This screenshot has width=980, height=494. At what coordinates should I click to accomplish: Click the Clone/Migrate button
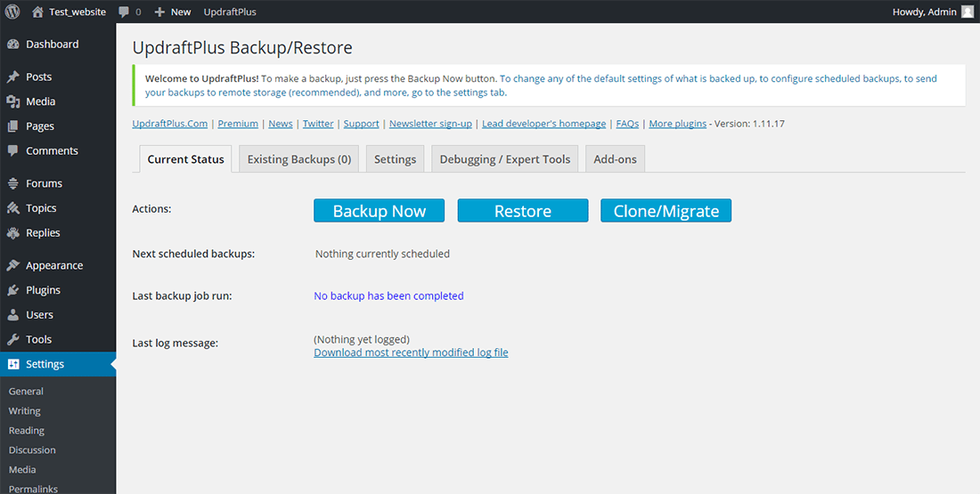666,210
